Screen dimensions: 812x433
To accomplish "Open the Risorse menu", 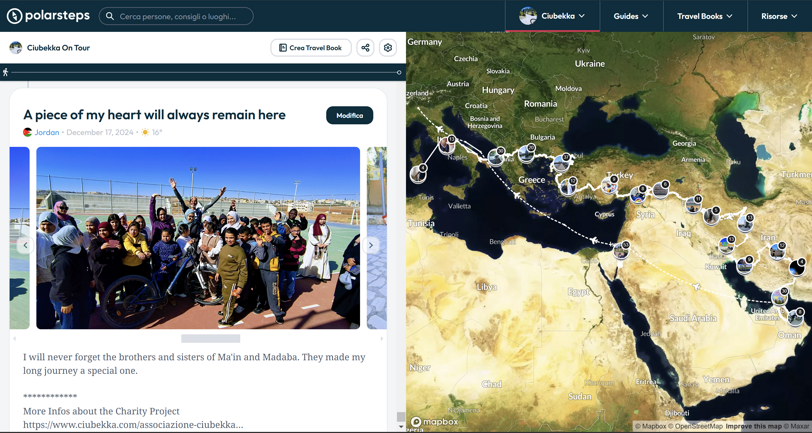I will 779,16.
